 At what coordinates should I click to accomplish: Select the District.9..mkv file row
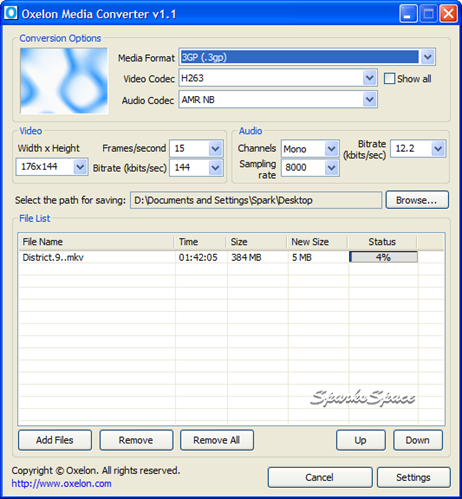(231, 257)
